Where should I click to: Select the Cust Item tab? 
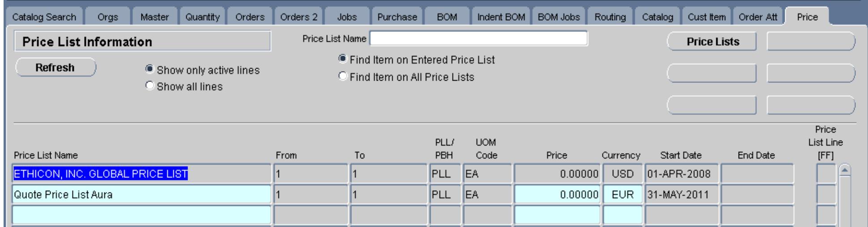coord(706,17)
